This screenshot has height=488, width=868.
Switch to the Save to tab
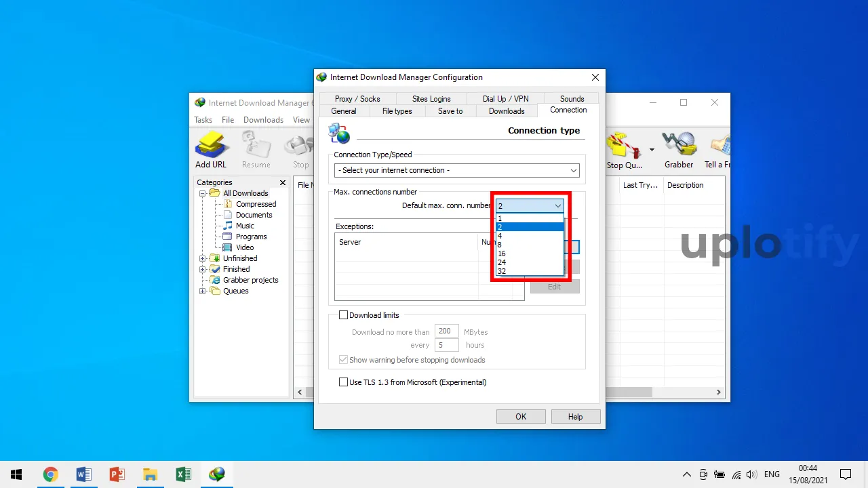(x=450, y=111)
